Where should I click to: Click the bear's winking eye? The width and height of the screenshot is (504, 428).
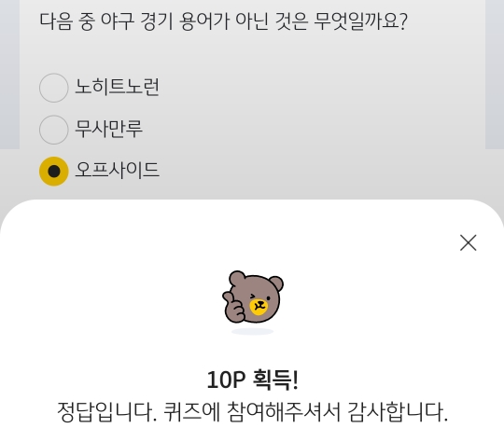[253, 296]
